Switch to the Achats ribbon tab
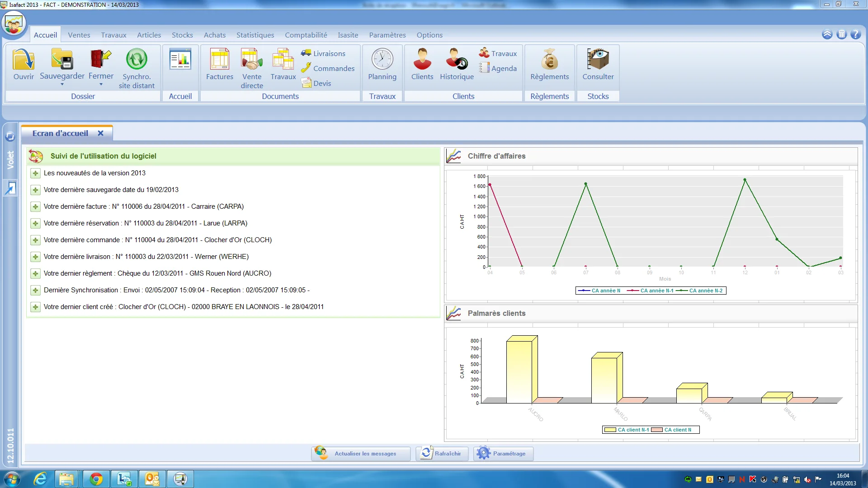 click(x=215, y=35)
